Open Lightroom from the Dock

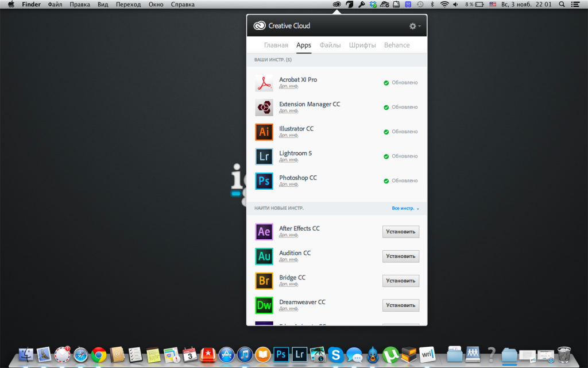click(x=299, y=354)
